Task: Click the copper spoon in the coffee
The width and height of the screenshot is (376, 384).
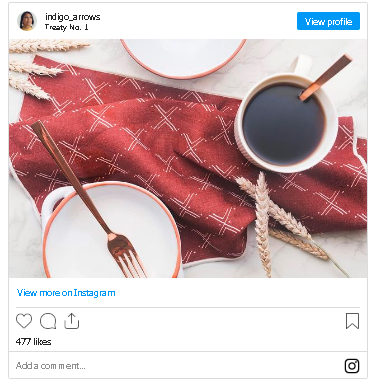Action: (326, 77)
